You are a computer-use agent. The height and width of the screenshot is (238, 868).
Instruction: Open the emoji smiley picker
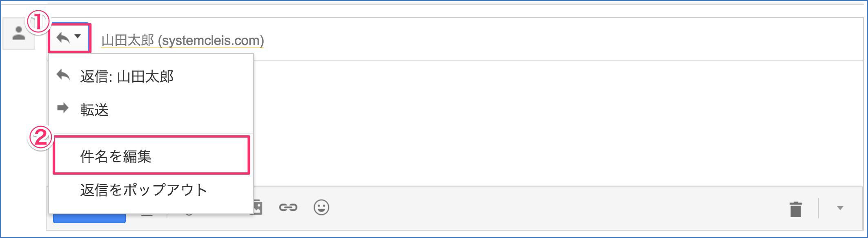pyautogui.click(x=321, y=208)
